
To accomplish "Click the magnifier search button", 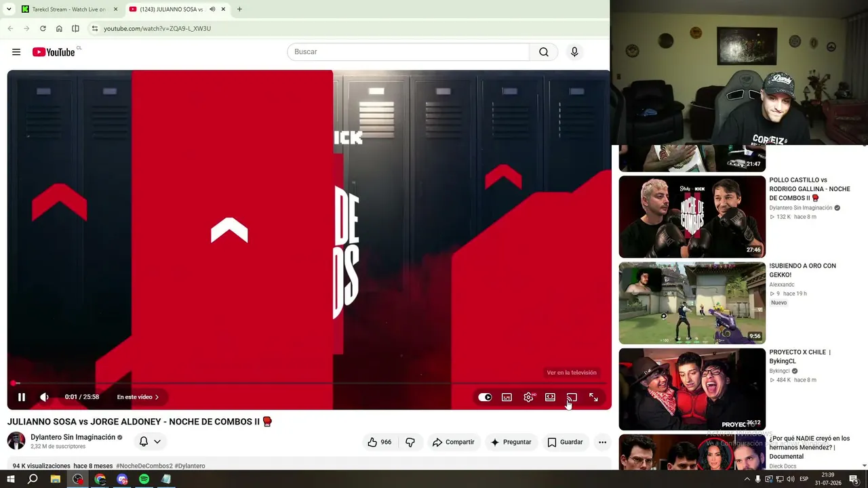I will pyautogui.click(x=544, y=52).
